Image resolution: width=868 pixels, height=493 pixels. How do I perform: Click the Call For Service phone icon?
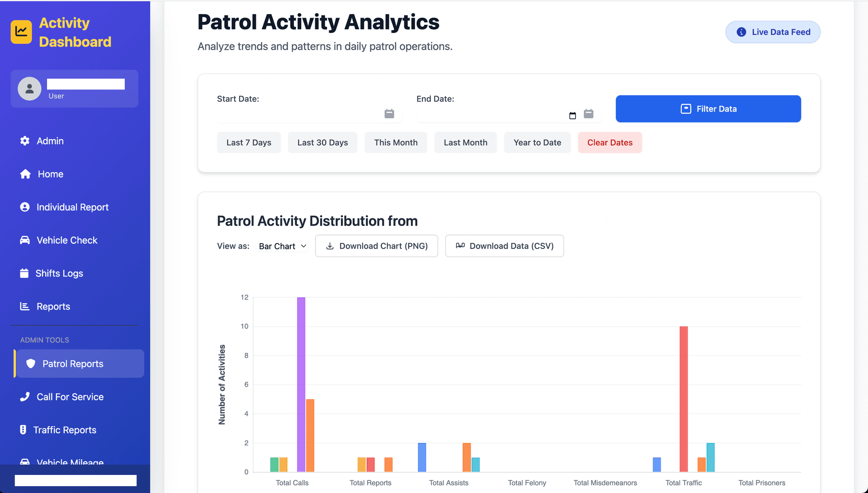click(25, 397)
